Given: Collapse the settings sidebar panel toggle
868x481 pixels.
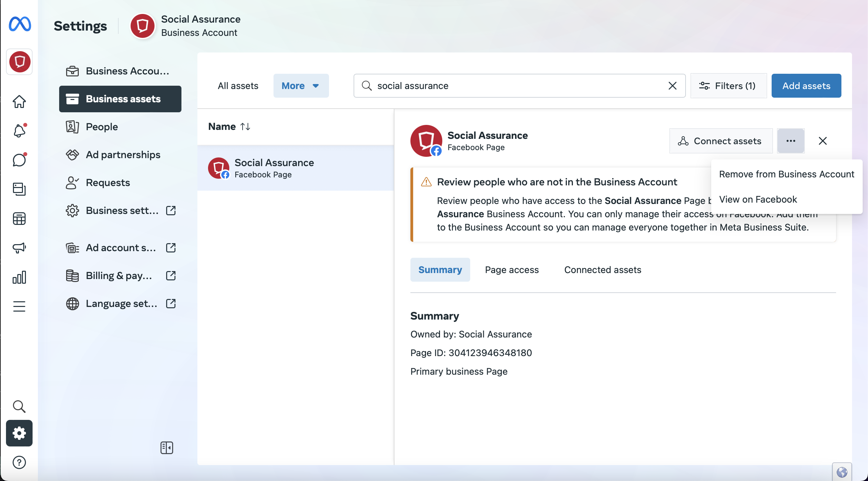Looking at the screenshot, I should tap(167, 448).
